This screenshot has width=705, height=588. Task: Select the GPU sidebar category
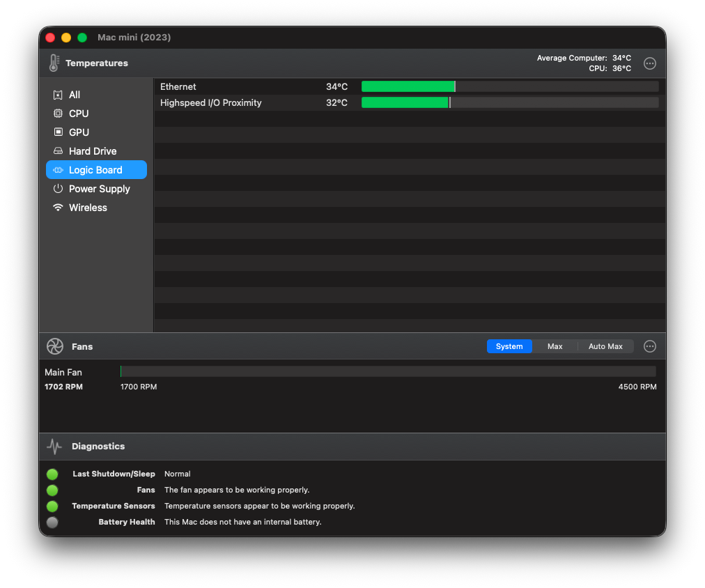(x=96, y=132)
